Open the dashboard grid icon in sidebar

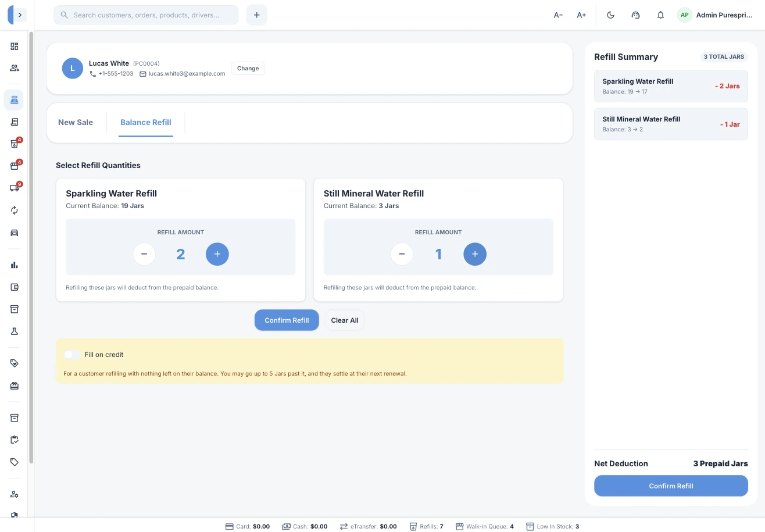tap(15, 47)
